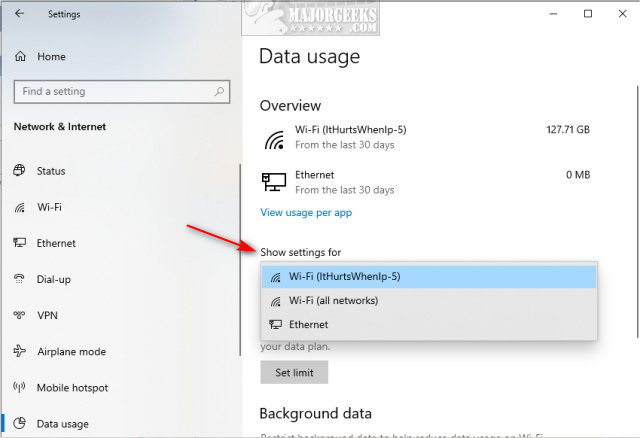The image size is (640, 438).
Task: Click the Ethernet sidebar icon
Action: click(19, 243)
